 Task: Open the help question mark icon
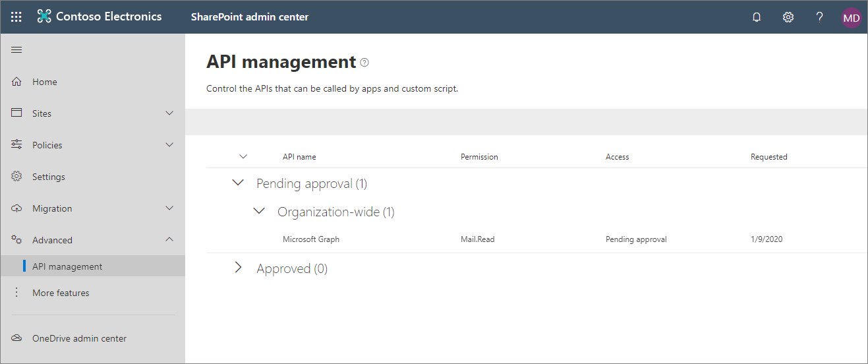coord(820,17)
